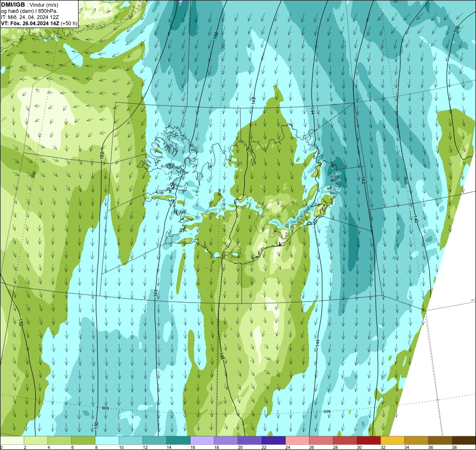The image size is (476, 450).
Task: Click the pink 24–26 m/s legend swatch
Action: point(297,440)
